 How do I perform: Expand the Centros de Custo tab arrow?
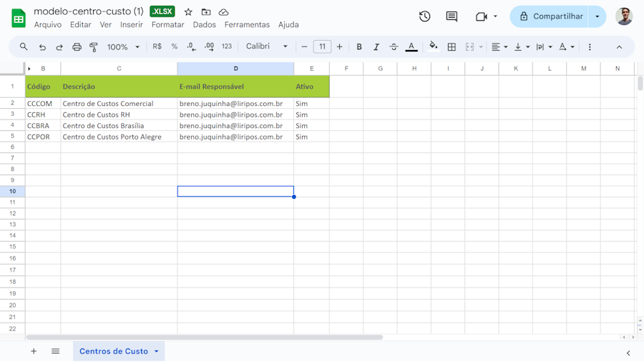click(157, 351)
